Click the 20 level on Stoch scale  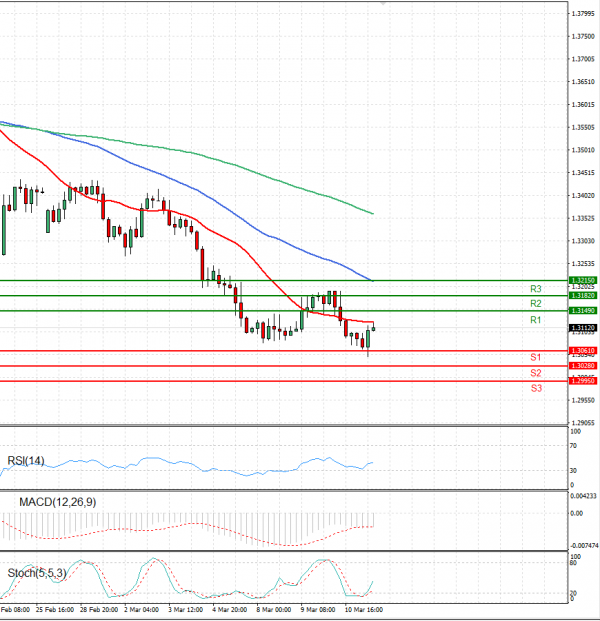coord(573,593)
